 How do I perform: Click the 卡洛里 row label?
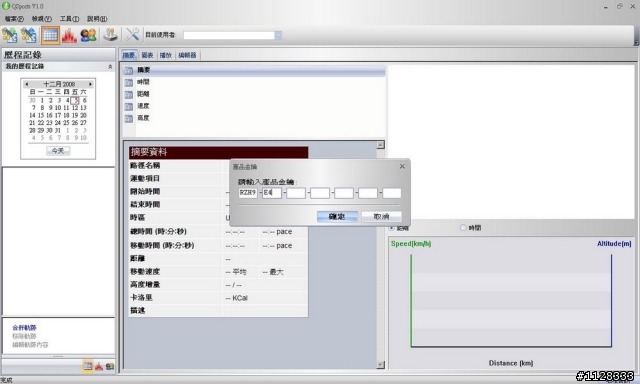(x=141, y=297)
